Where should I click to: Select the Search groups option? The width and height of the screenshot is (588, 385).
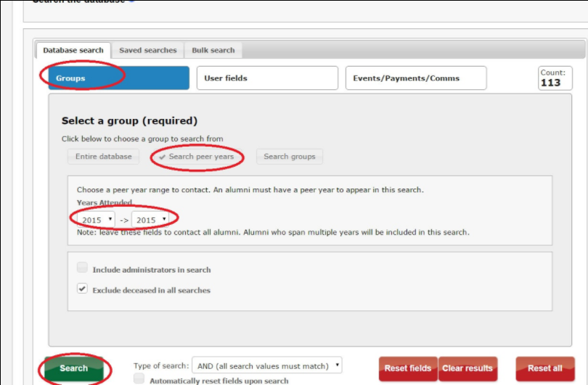(x=289, y=157)
